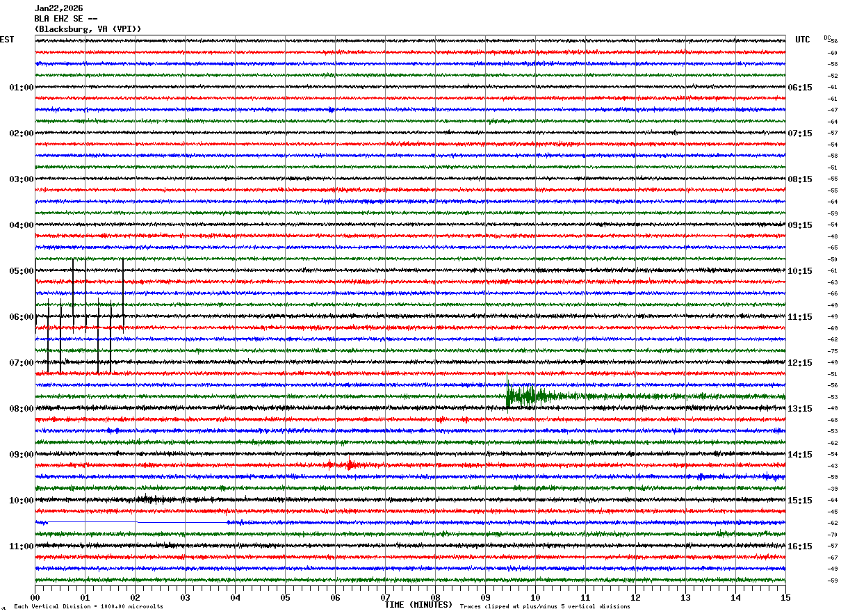Click the "09:00" EST time label
This screenshot has height=616, width=841.
click(x=21, y=455)
